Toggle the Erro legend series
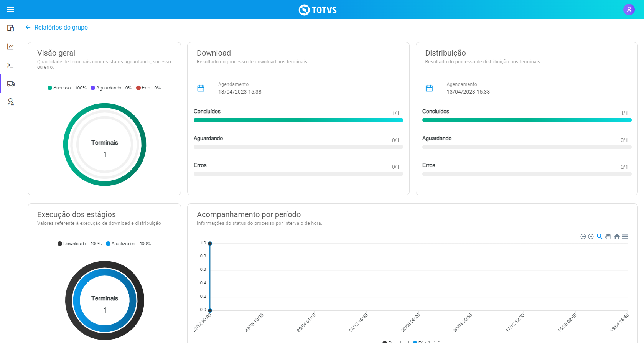Image resolution: width=644 pixels, height=343 pixels. point(148,88)
